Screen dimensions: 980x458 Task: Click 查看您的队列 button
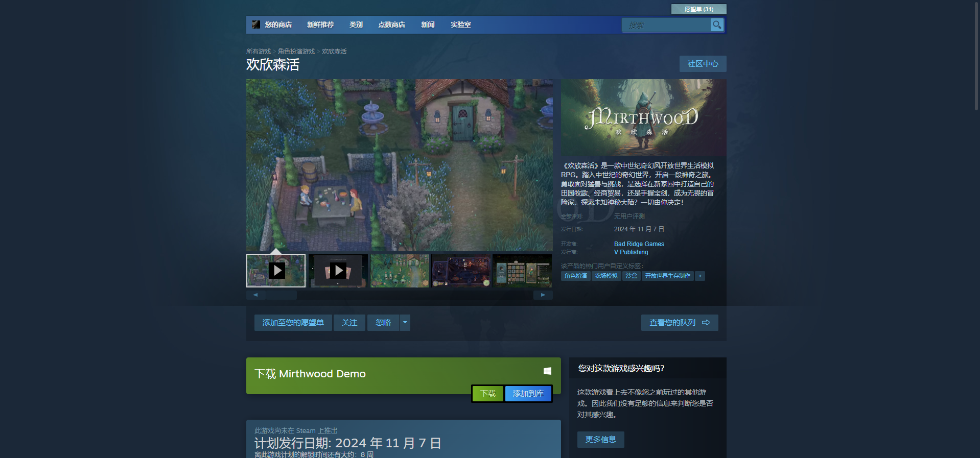pyautogui.click(x=680, y=322)
